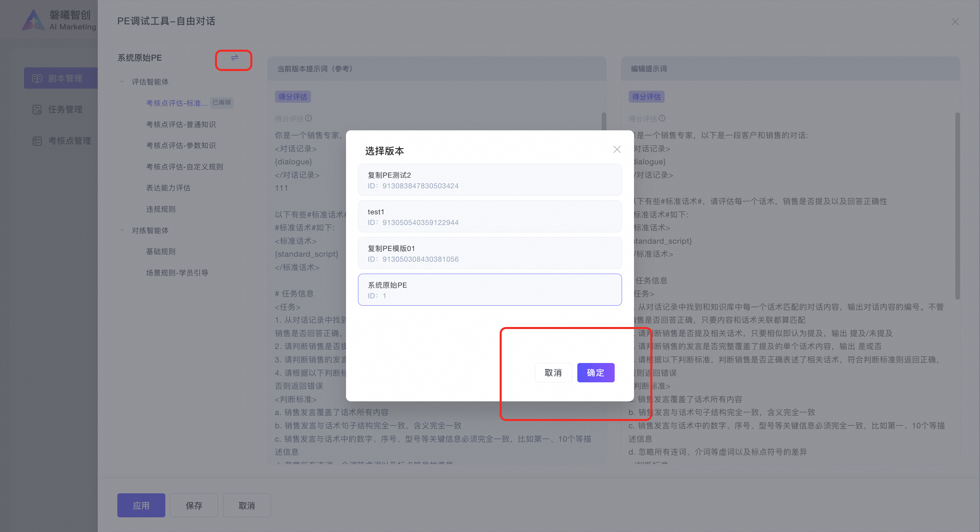
Task: Collapse the 评估智能体 tree group
Action: pos(122,81)
